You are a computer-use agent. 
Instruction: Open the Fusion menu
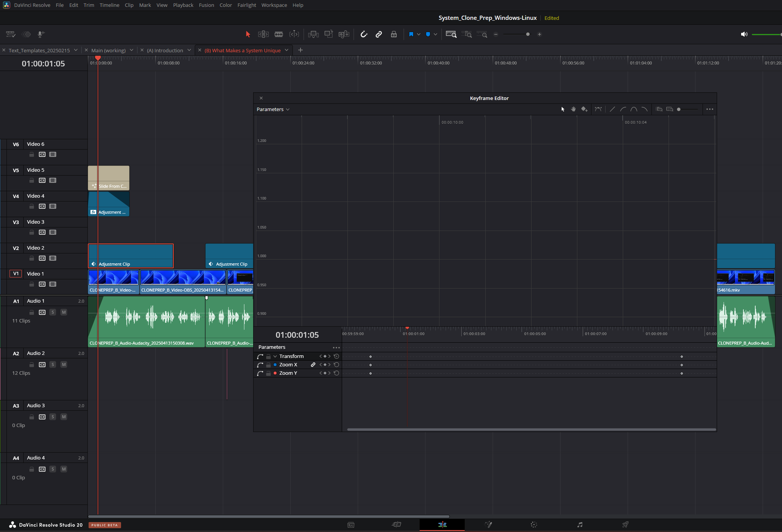pyautogui.click(x=206, y=5)
